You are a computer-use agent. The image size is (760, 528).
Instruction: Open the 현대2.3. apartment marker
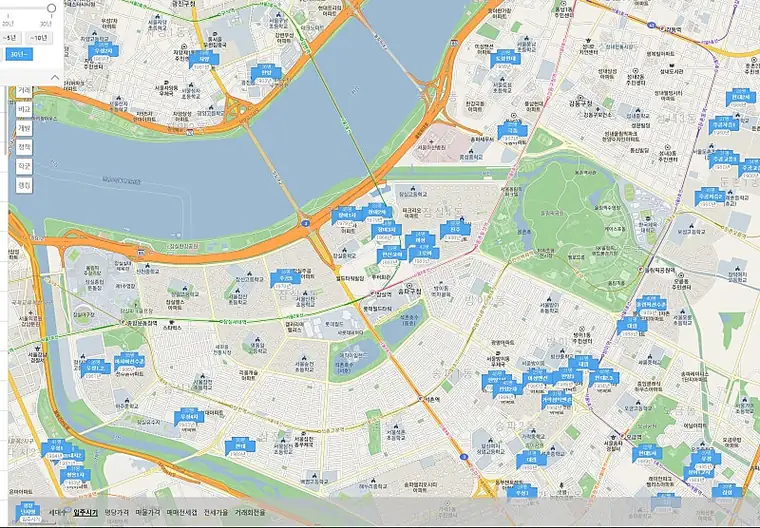click(x=604, y=377)
